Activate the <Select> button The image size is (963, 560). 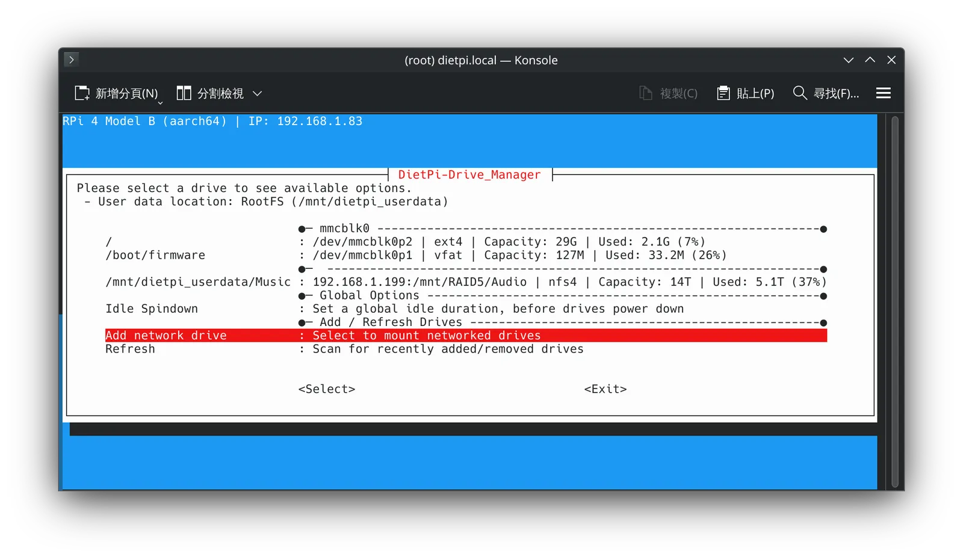[x=327, y=389]
